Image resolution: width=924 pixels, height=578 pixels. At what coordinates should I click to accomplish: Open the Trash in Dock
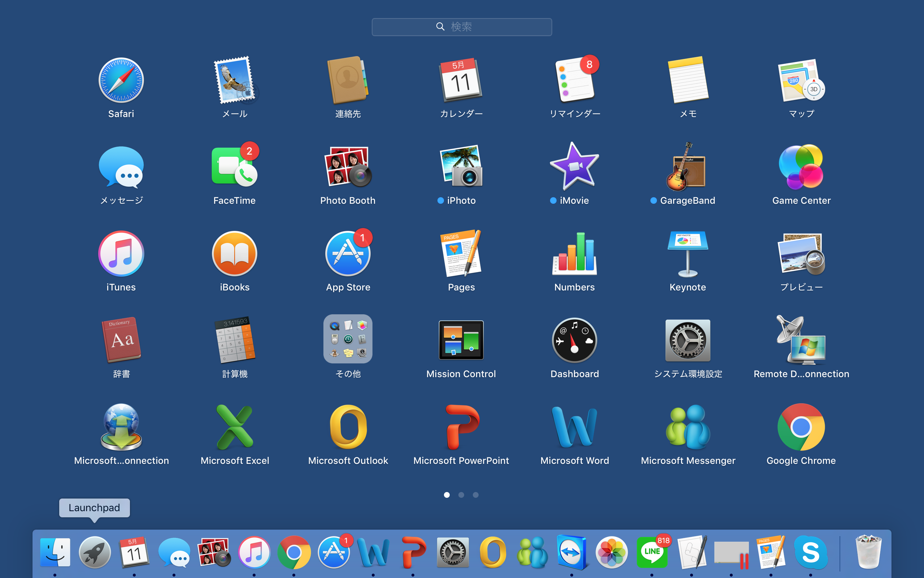[869, 552]
